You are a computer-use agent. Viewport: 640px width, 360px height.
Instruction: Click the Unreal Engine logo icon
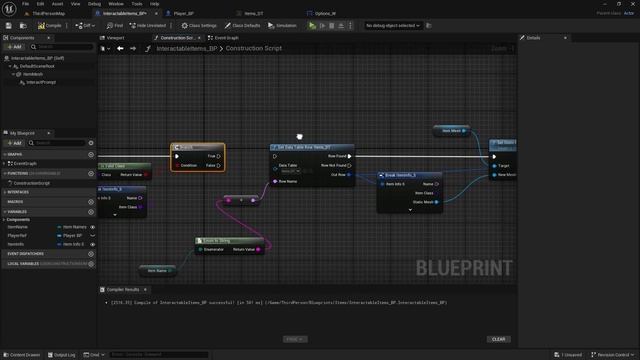coord(9,9)
